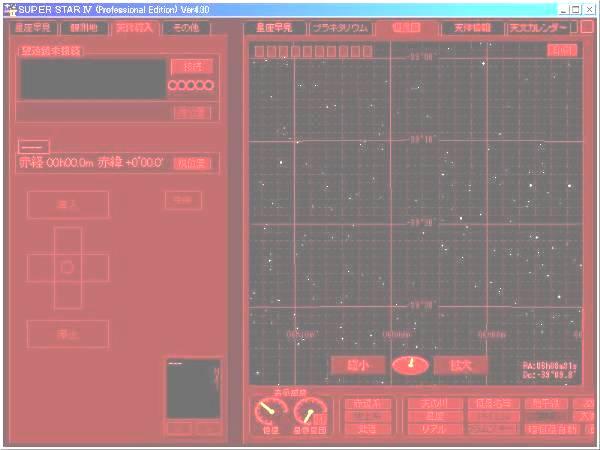Select the プラネタリウム view tab
This screenshot has width=600, height=450.
pos(340,28)
